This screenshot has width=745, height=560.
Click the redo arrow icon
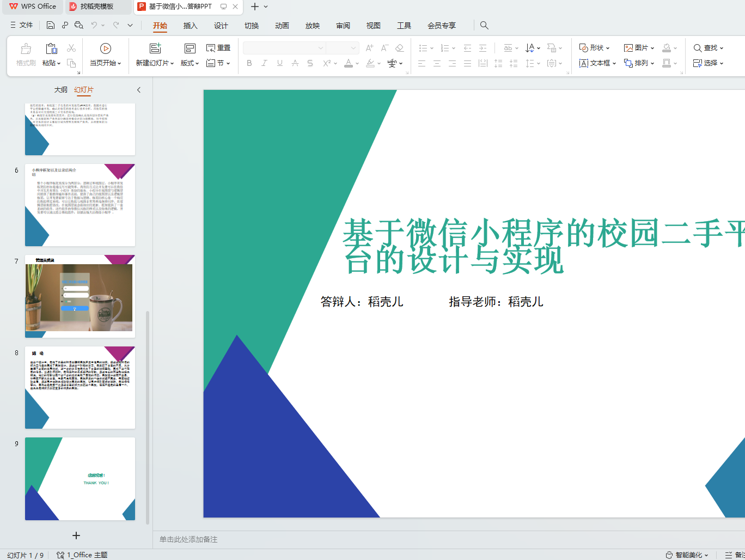(x=116, y=25)
